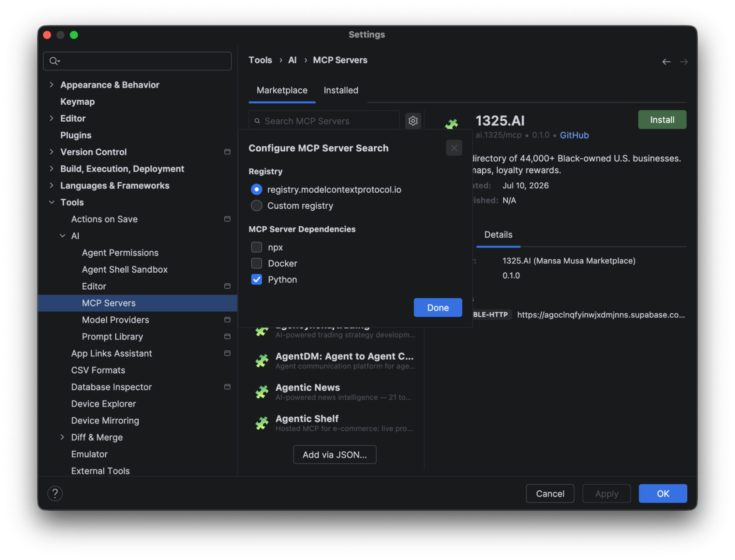
Task: Open MCP server search settings gear
Action: click(413, 121)
